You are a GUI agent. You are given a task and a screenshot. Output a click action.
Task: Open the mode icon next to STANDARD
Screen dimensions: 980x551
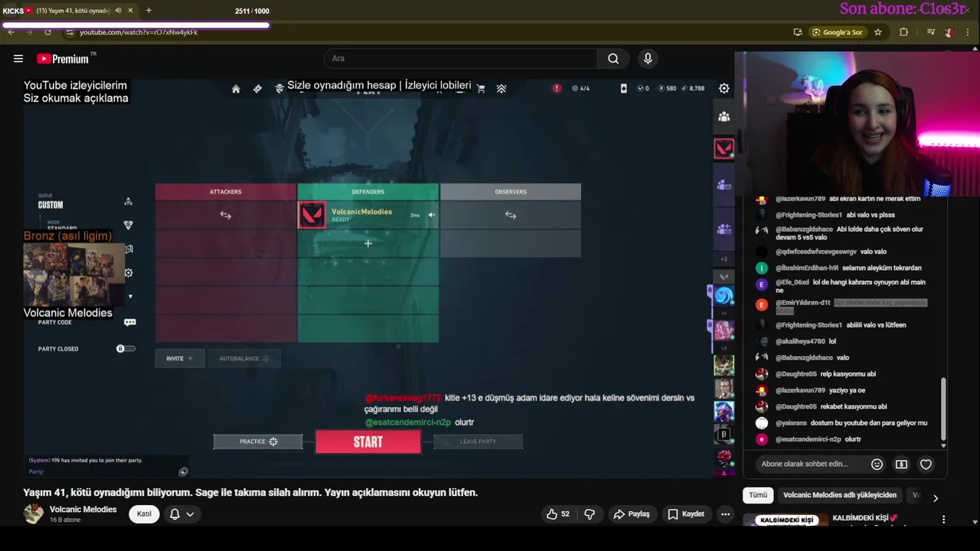click(x=128, y=225)
